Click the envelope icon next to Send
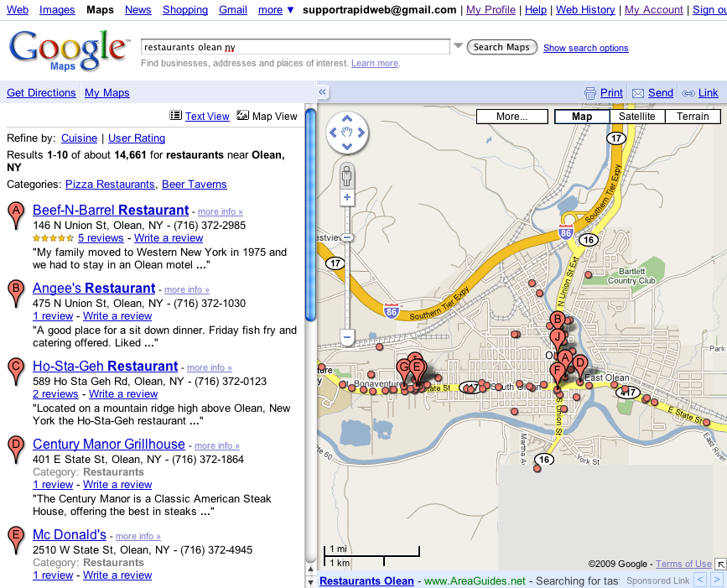727x588 pixels. click(x=638, y=93)
